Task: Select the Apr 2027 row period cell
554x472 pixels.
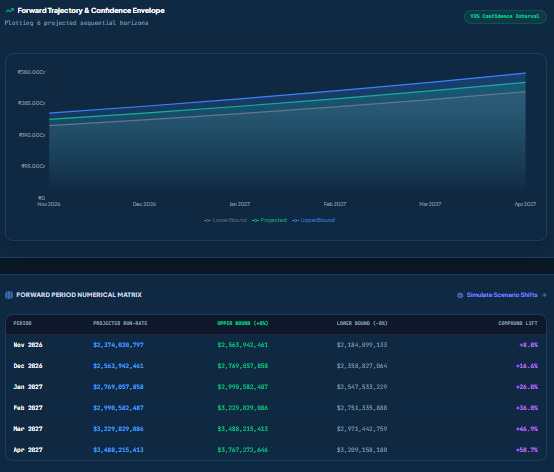Action: 28,450
